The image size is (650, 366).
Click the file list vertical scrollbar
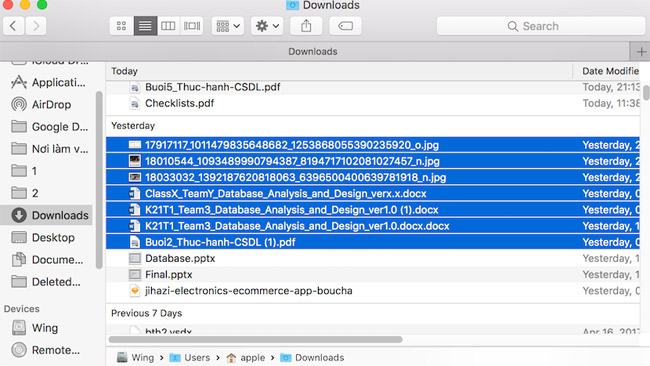pyautogui.click(x=646, y=92)
